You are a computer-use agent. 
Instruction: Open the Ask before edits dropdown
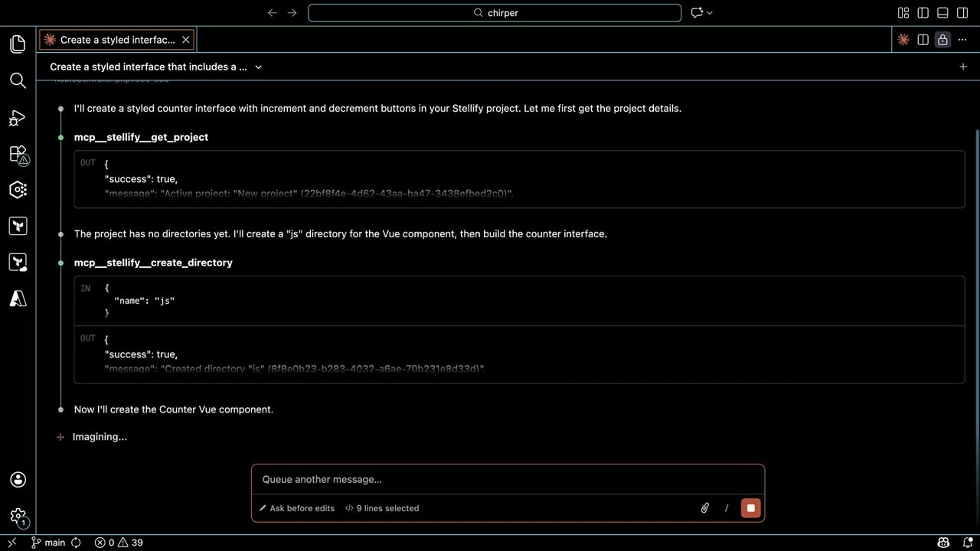(296, 507)
